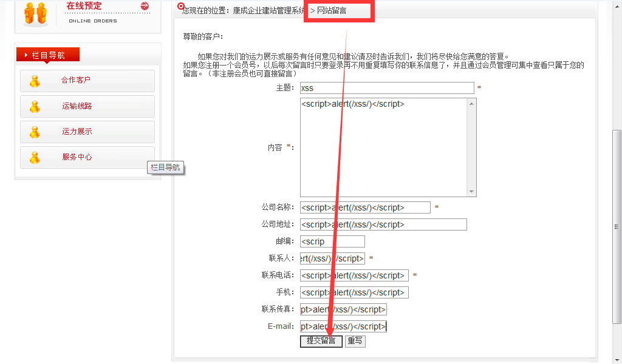Focus the 公司名称 input field
The height and width of the screenshot is (364, 622).
365,207
